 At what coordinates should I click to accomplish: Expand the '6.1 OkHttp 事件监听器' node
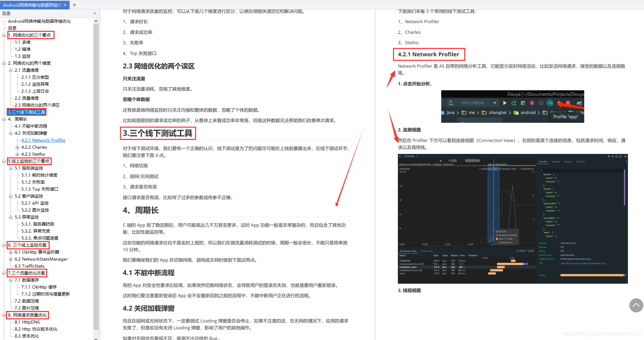click(x=11, y=252)
